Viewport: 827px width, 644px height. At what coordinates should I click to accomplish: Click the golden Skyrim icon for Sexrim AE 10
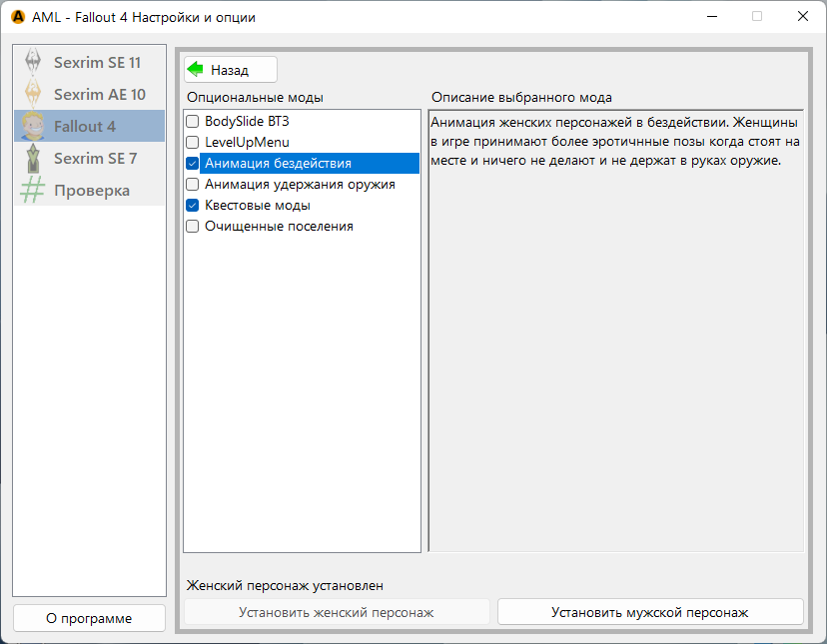(x=33, y=94)
